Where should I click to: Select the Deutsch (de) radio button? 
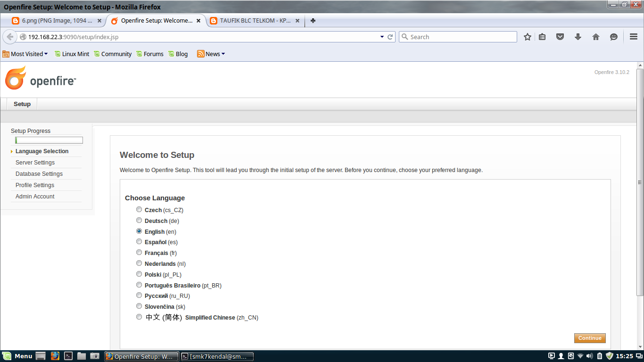(139, 220)
